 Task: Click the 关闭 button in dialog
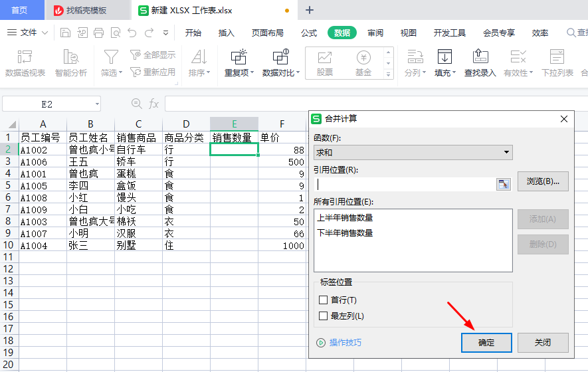[543, 342]
